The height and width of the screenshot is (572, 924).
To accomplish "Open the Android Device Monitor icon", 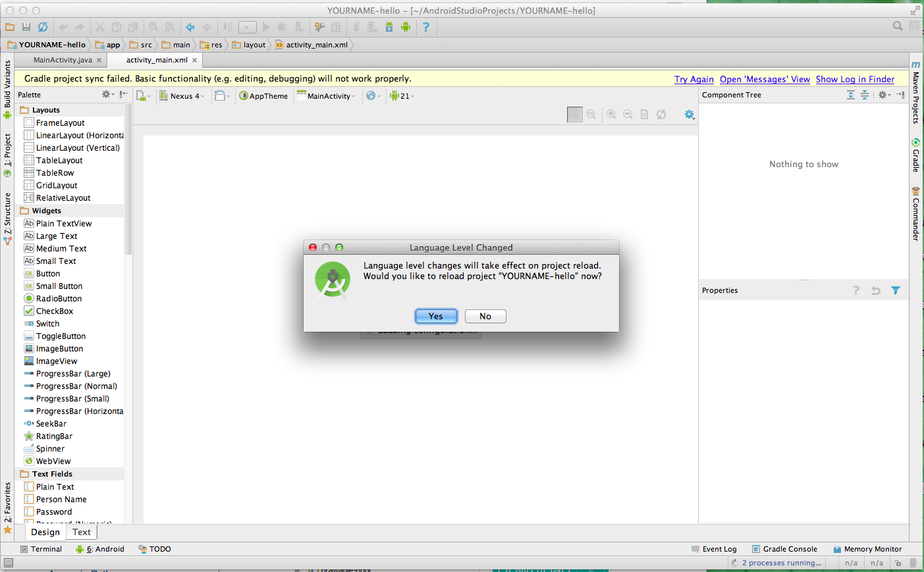I will pos(406,27).
